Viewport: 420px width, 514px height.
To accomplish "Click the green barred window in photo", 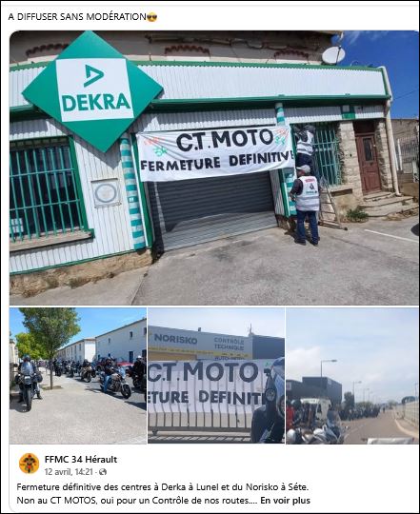I will (46, 189).
